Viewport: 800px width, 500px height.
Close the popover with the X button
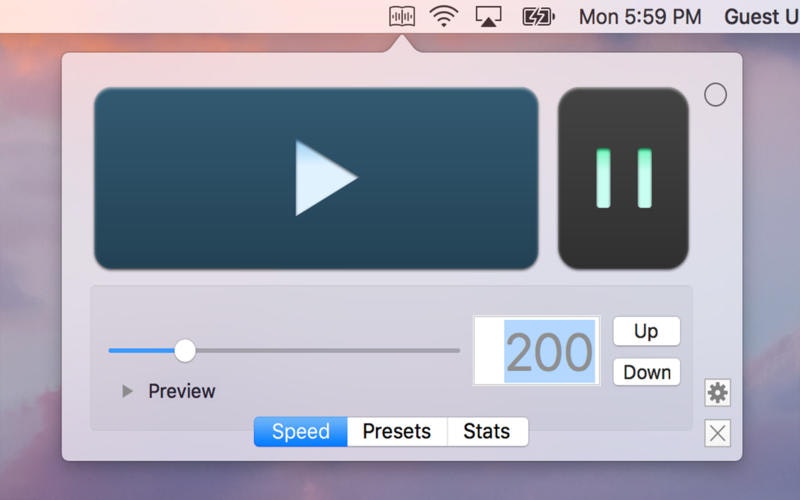[x=717, y=433]
